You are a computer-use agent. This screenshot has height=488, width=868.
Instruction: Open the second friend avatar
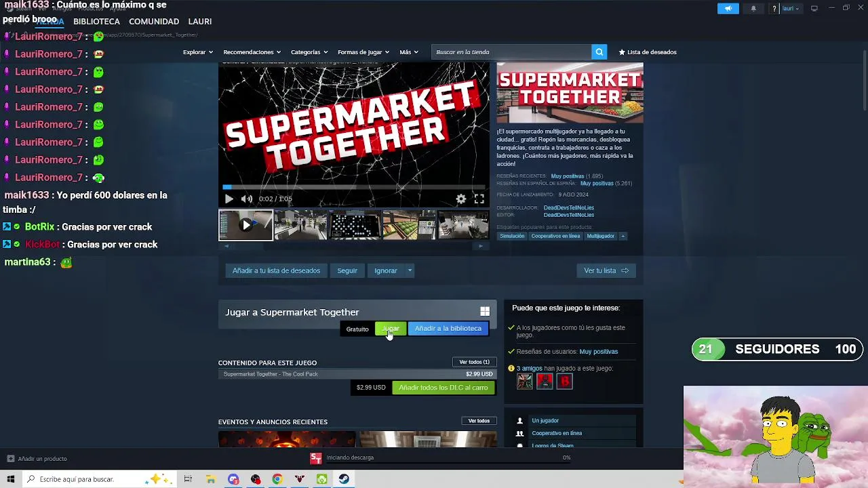coord(545,382)
